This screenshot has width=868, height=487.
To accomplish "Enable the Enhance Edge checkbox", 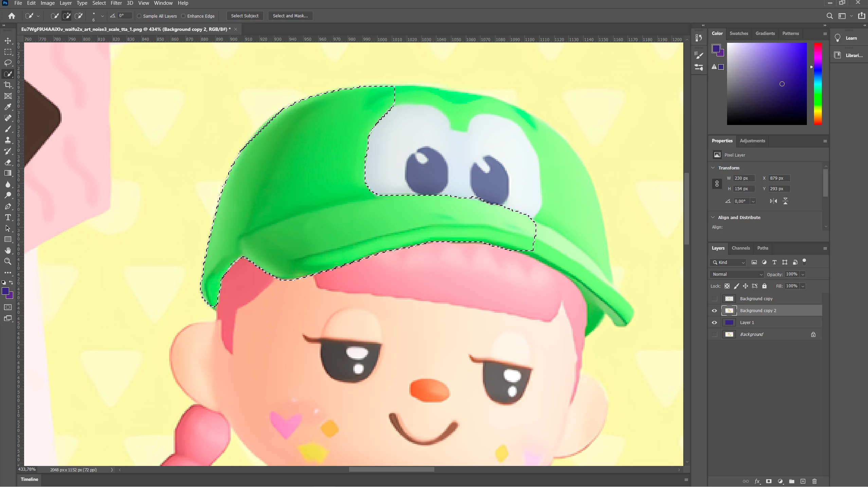I will click(183, 16).
